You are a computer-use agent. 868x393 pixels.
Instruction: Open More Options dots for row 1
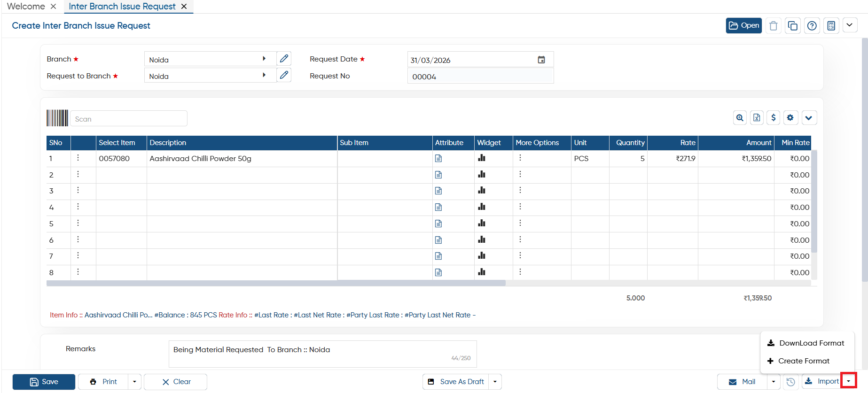(520, 158)
